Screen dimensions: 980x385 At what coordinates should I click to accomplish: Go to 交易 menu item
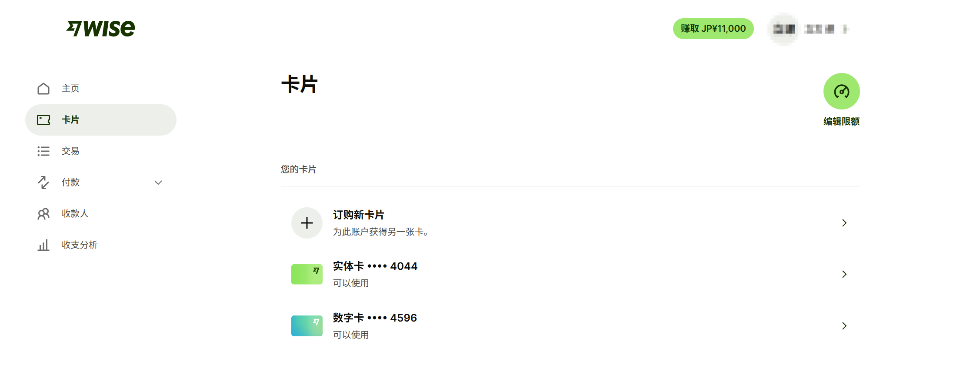point(101,151)
